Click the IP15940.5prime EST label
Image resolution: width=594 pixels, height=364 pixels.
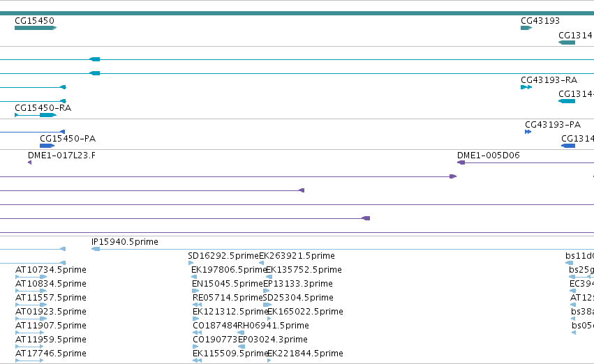pos(125,242)
